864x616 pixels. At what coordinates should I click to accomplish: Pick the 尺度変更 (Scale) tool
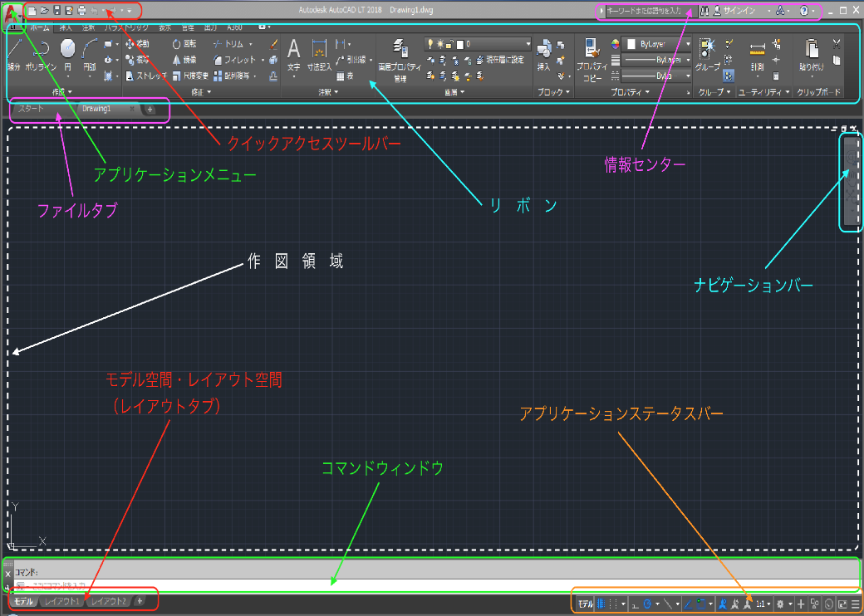pyautogui.click(x=190, y=76)
